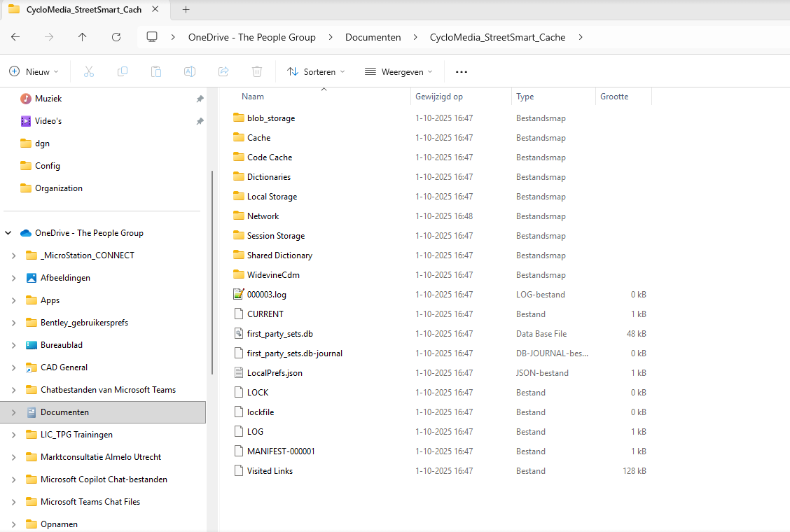Open the Nieuw dropdown menu

pyautogui.click(x=34, y=71)
